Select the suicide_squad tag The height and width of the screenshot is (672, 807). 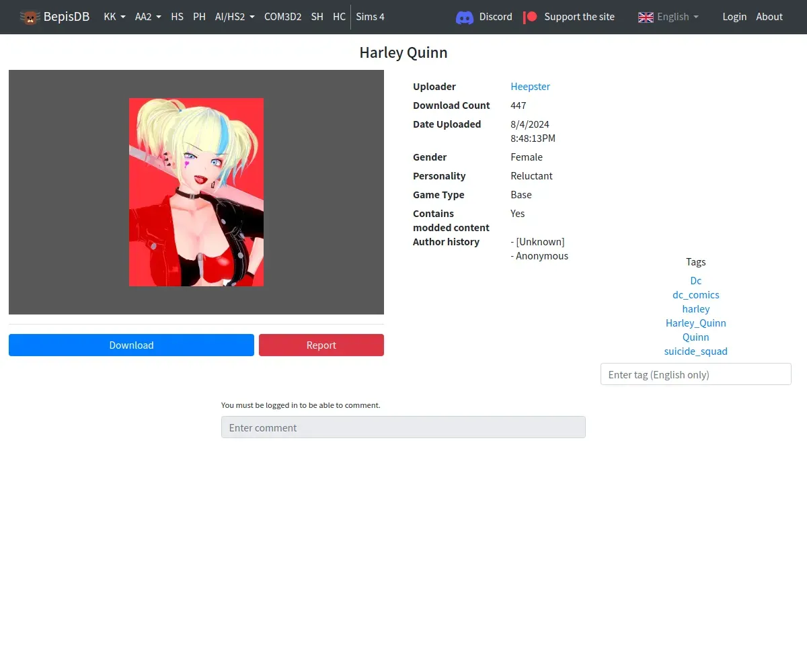696,351
